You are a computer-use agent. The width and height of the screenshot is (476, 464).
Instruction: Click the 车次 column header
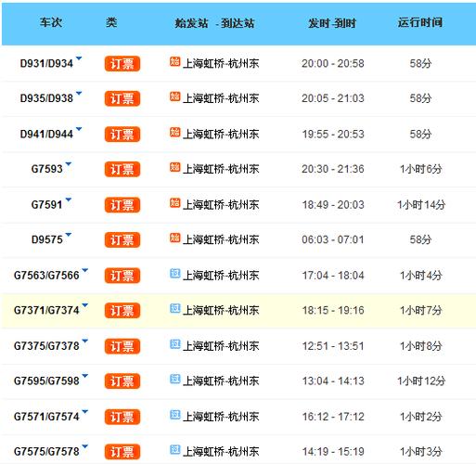51,22
